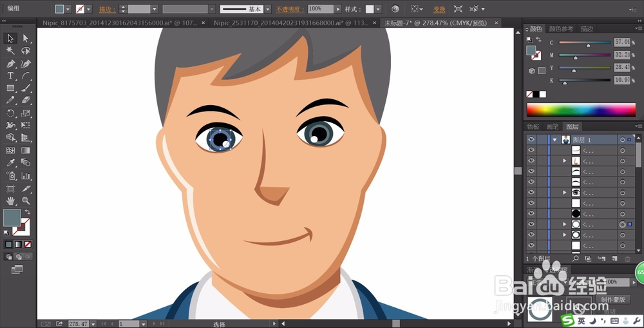Select the Hand tool
The height and width of the screenshot is (328, 644).
(x=10, y=200)
